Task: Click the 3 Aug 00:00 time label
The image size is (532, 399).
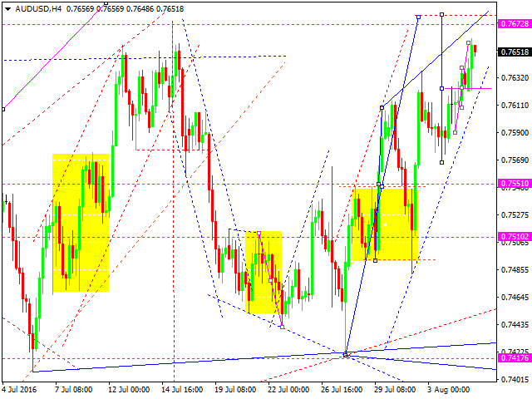Action: 449,389
